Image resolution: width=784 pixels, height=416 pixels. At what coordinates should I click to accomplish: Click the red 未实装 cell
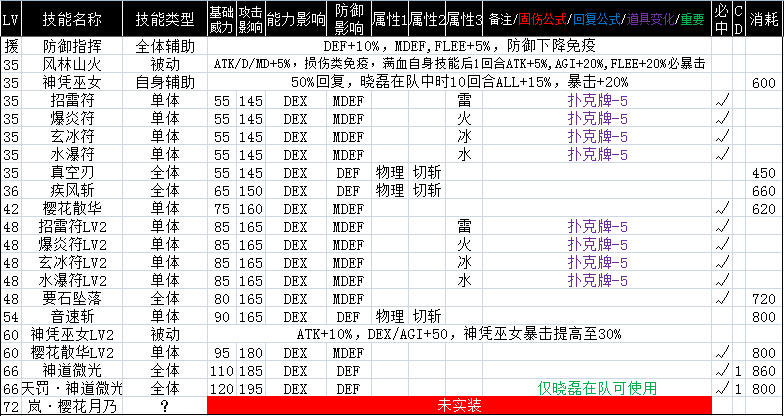tap(459, 406)
